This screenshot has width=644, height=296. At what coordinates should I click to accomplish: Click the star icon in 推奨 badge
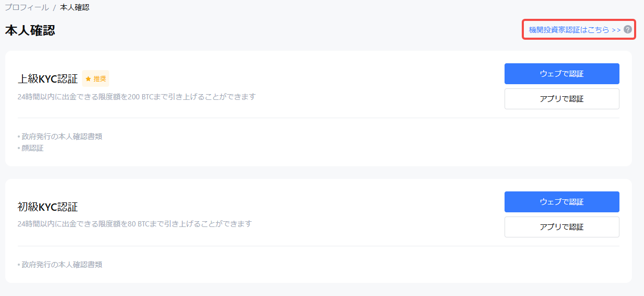(x=88, y=79)
